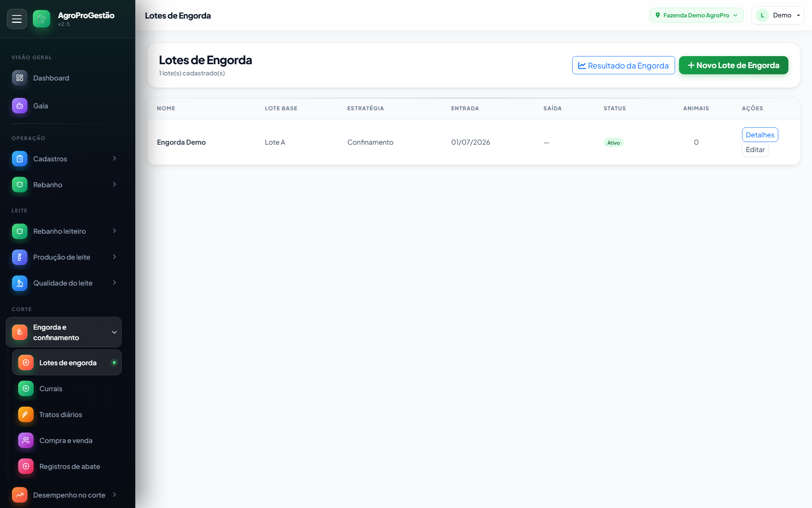Open the Demo user account dropdown
Image resolution: width=812 pixels, height=508 pixels.
click(x=778, y=15)
